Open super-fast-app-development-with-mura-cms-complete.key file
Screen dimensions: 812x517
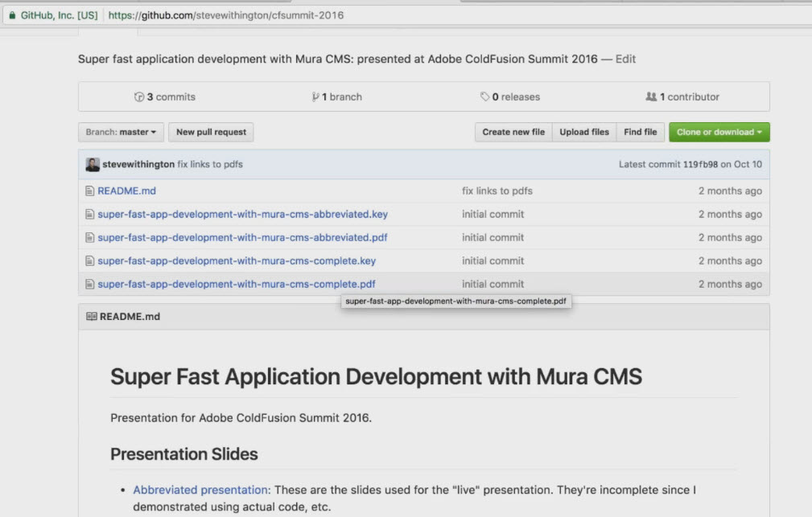click(237, 261)
